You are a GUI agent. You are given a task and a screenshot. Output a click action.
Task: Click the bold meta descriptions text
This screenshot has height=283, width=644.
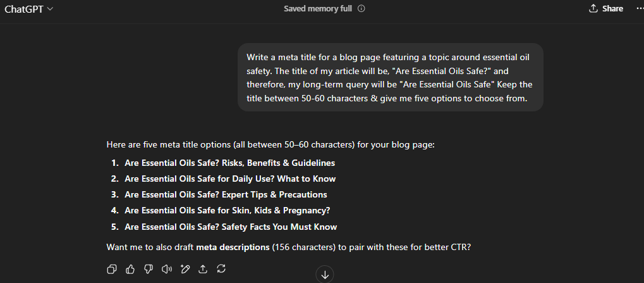click(x=233, y=248)
